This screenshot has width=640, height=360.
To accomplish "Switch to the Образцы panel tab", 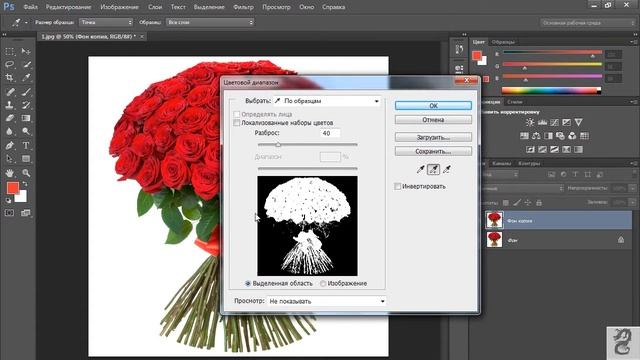I will pos(503,42).
